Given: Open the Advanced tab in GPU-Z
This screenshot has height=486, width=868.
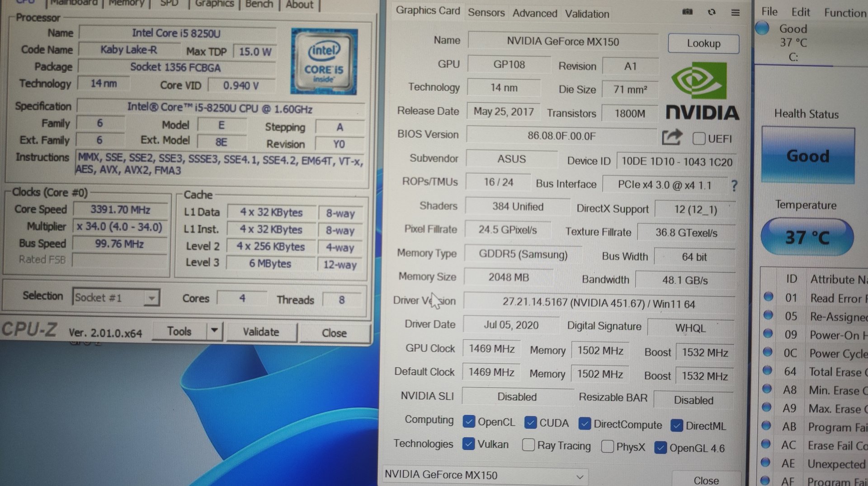Looking at the screenshot, I should 534,14.
